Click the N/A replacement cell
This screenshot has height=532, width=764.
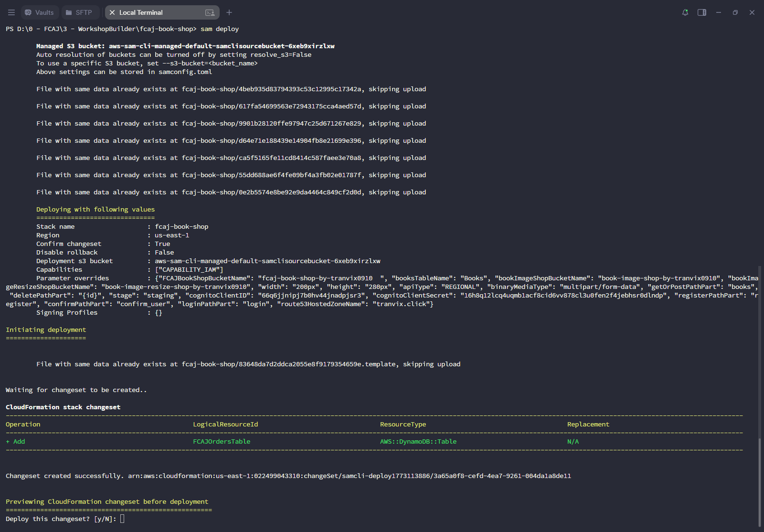(573, 441)
